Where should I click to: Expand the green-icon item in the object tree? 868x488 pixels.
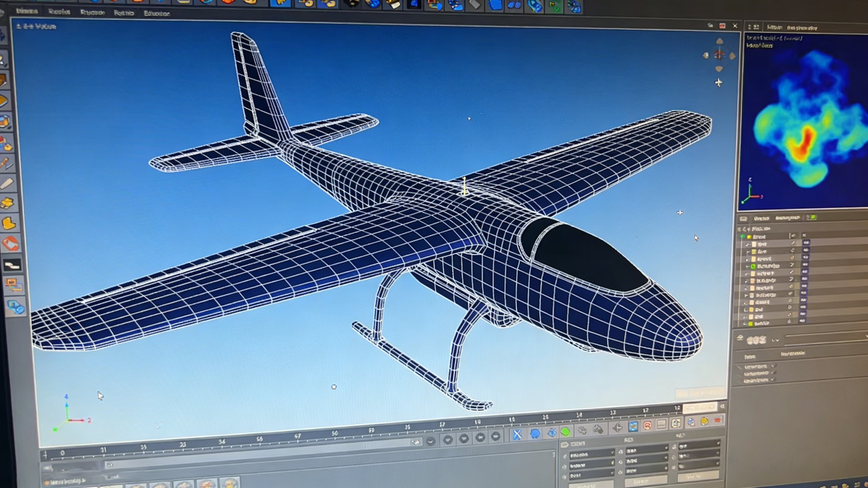coord(747,266)
